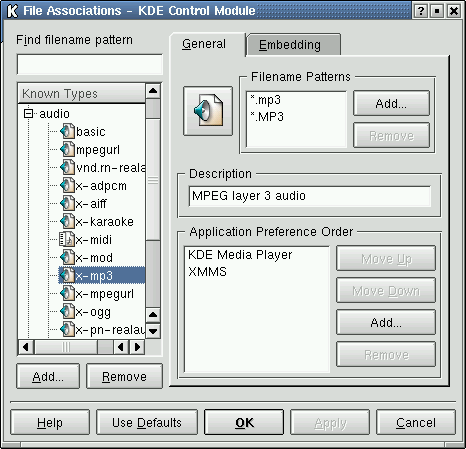The height and width of the screenshot is (449, 466).
Task: Collapse the audio tree branch
Action: point(29,114)
